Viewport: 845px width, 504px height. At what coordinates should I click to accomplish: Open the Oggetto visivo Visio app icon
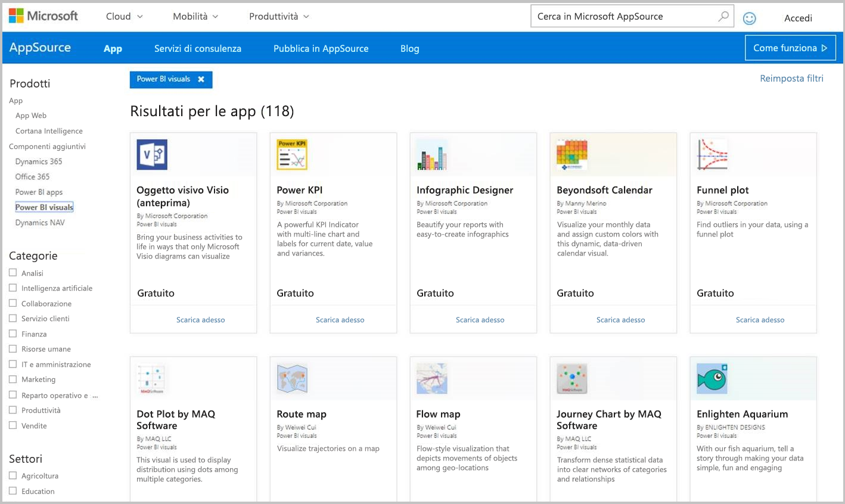coord(152,155)
